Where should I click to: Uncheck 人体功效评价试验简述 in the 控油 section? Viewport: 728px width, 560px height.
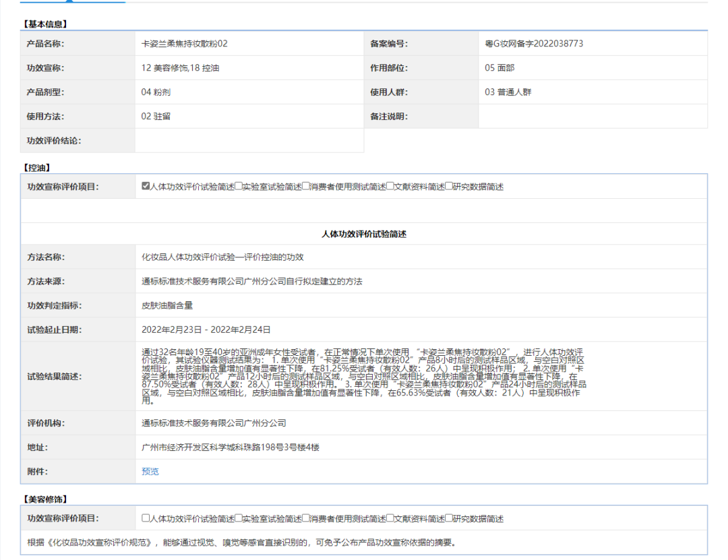146,187
